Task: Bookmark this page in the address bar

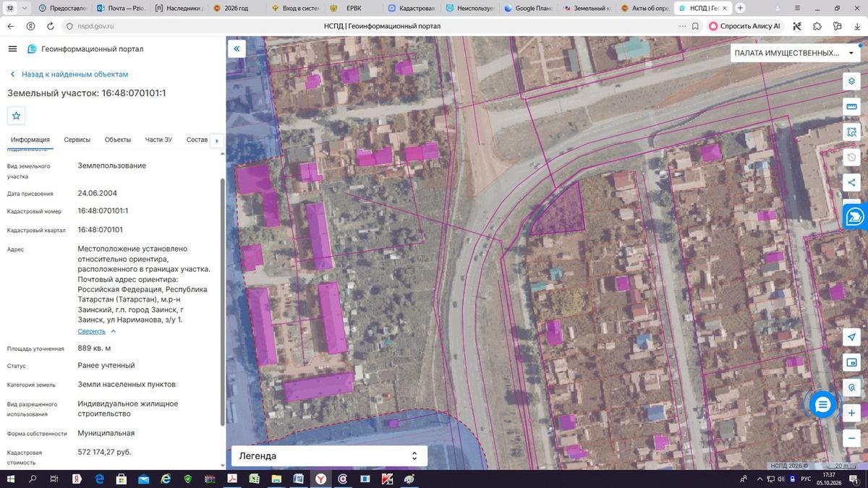Action: tap(694, 25)
